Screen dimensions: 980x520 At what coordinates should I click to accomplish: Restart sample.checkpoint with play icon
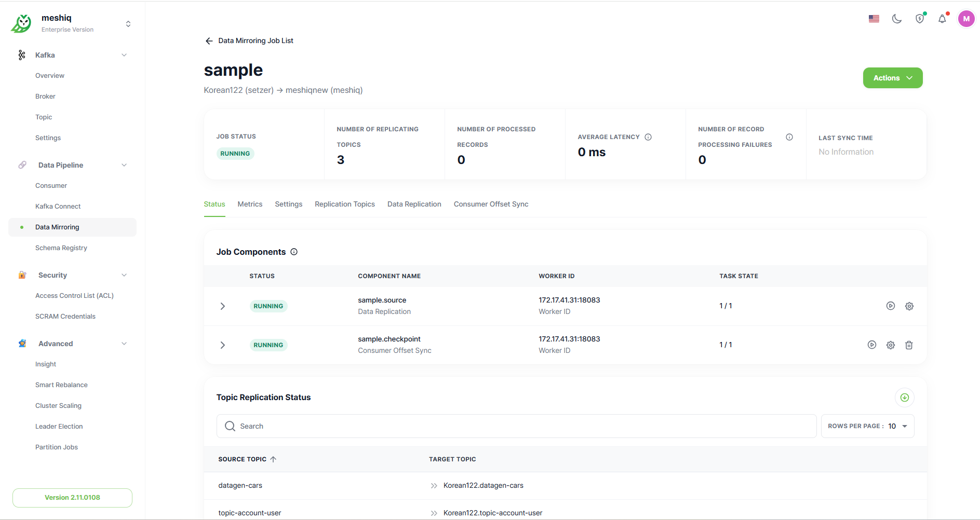point(872,345)
